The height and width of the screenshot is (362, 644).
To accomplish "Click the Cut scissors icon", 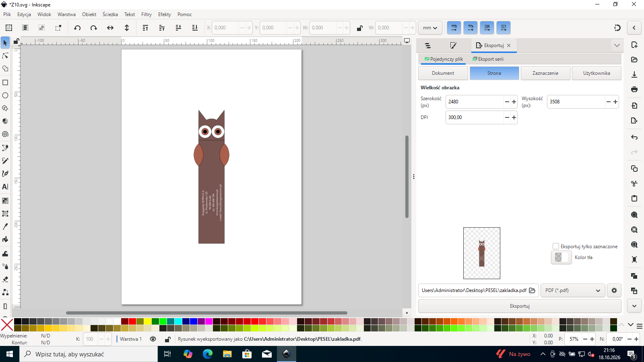I will point(634,183).
